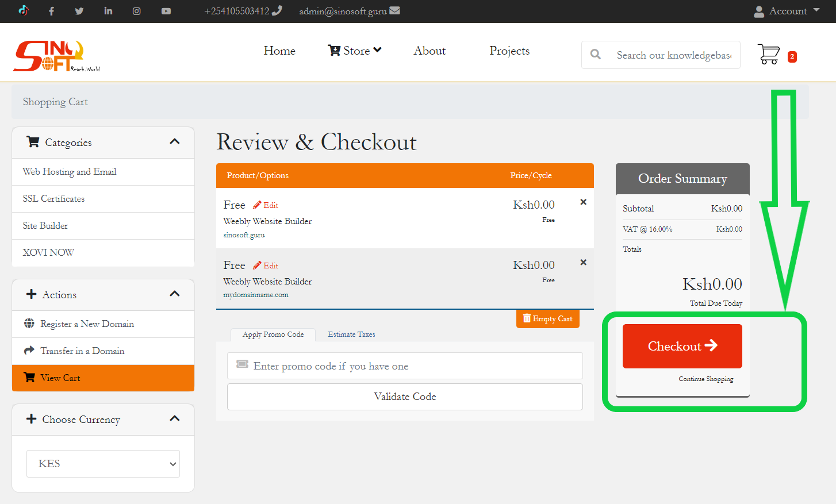Open the KES currency dropdown
Screen dimensions: 836x504
click(103, 464)
